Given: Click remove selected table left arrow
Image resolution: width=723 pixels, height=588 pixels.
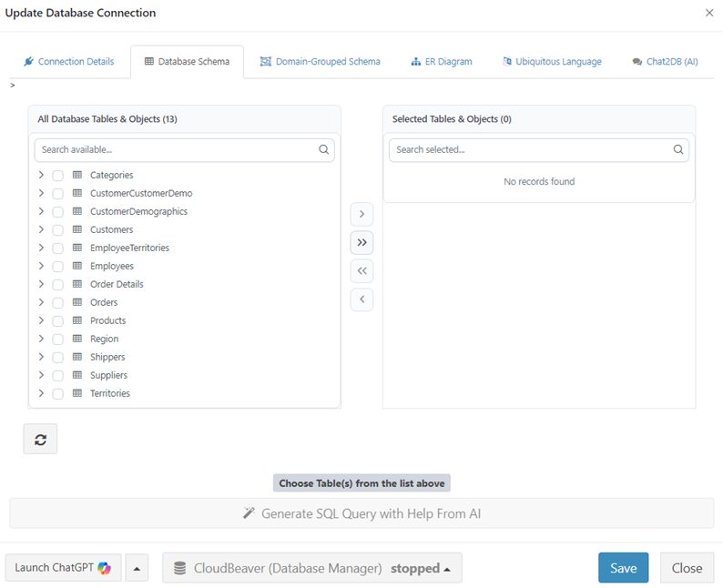Looking at the screenshot, I should [x=361, y=299].
